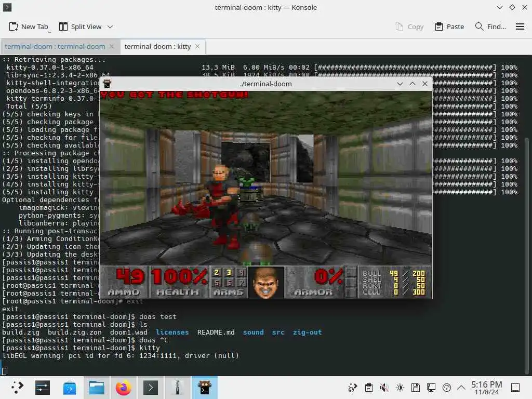Click the 100% HEALTH indicator
Image resolution: width=532 pixels, height=399 pixels.
179,282
